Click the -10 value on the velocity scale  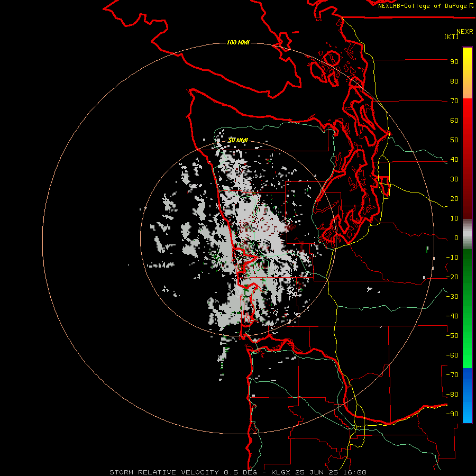pos(452,258)
